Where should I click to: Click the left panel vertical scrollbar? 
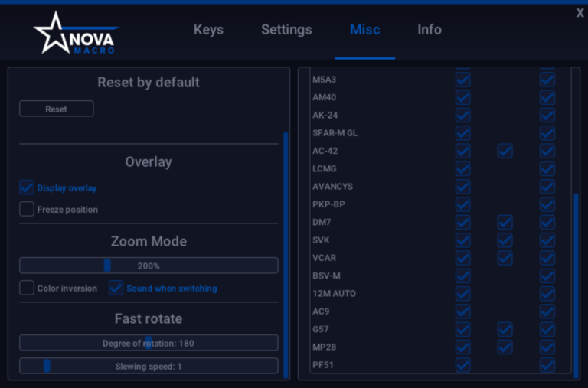(x=286, y=255)
